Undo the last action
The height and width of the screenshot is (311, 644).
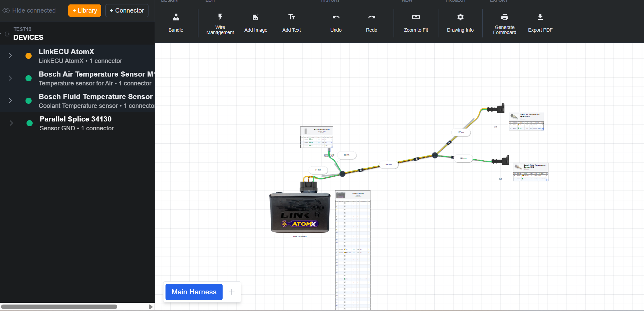point(336,23)
